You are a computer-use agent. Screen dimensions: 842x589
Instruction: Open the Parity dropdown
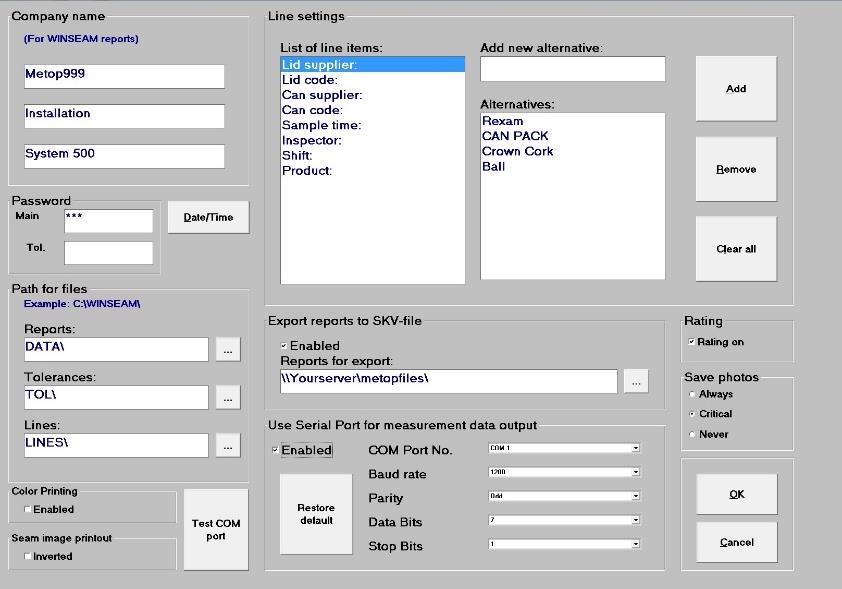point(635,496)
